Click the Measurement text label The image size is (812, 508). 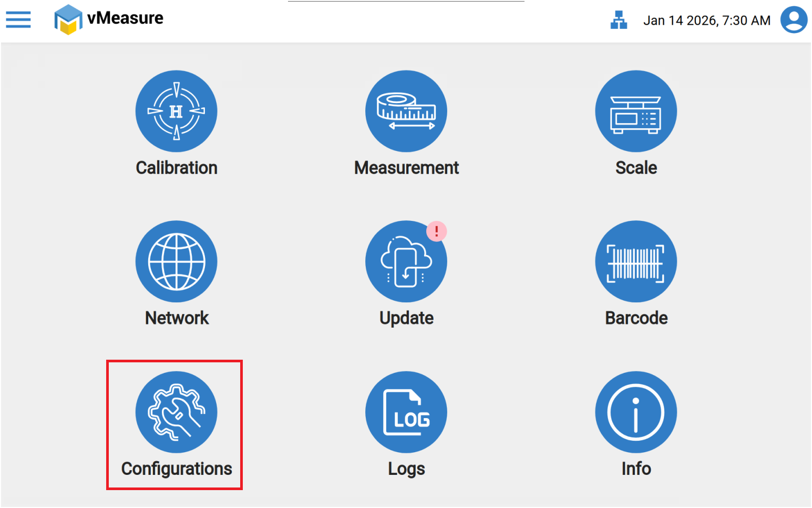(406, 168)
